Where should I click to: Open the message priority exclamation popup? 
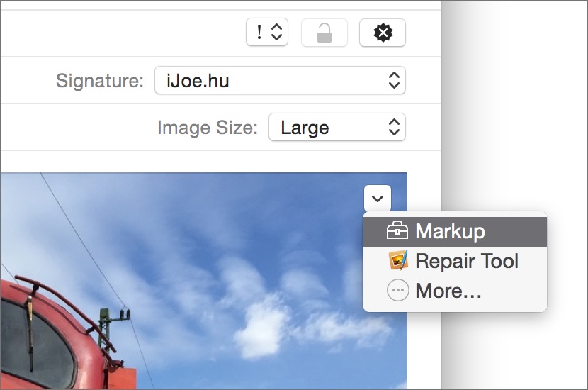coord(267,33)
